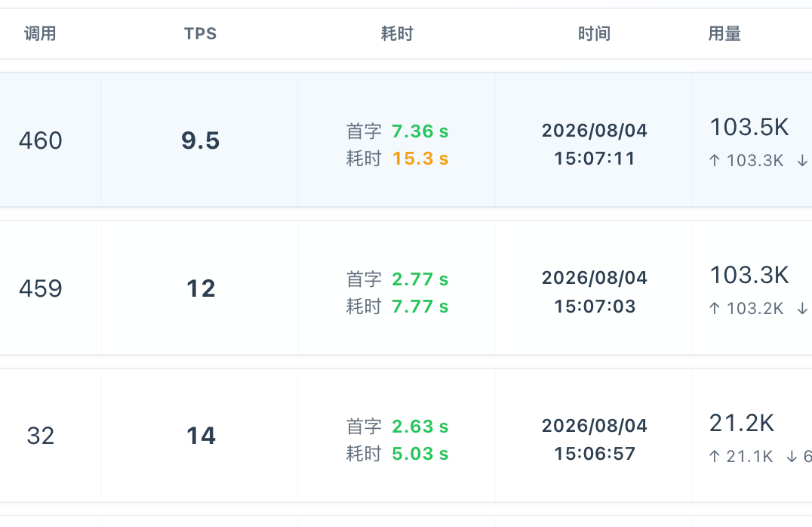
Task: Click the 调用 column header
Action: (x=40, y=34)
